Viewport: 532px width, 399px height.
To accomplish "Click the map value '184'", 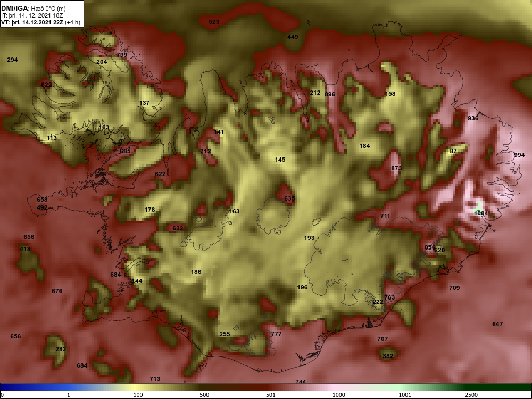I will click(364, 146).
